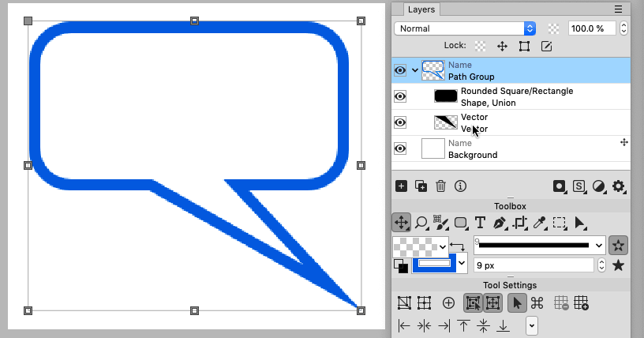Screen dimensions: 644x338
Task: Click the 100.0 % opacity field
Action: click(x=591, y=28)
